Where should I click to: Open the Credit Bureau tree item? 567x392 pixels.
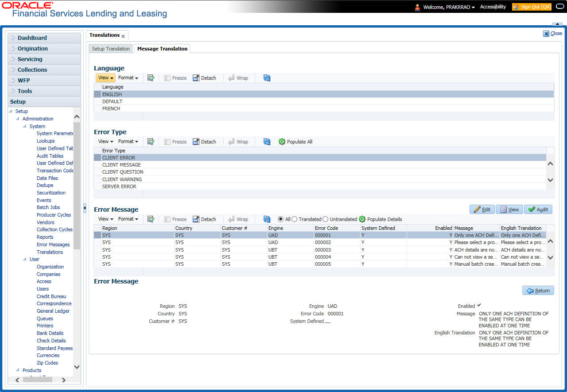point(51,296)
